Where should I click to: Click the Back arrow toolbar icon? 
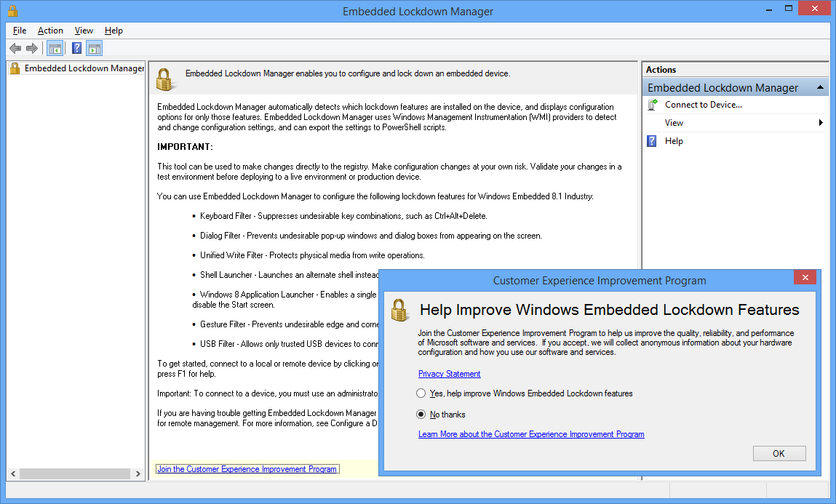(15, 49)
